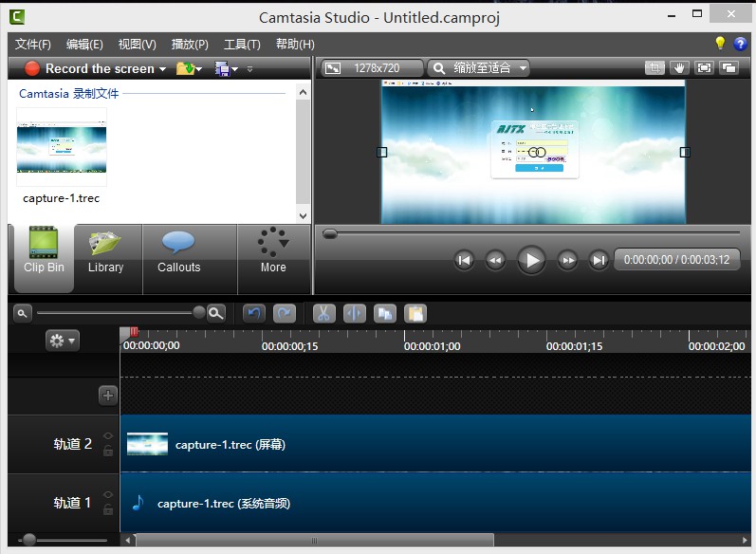
Task: Click the step forward button
Action: pyautogui.click(x=568, y=260)
